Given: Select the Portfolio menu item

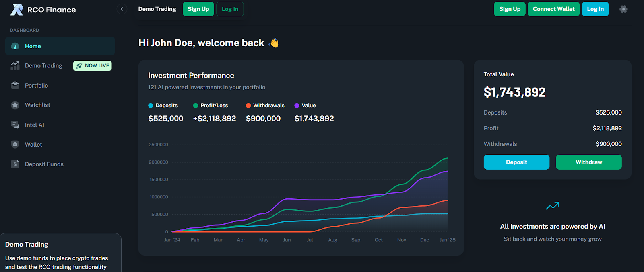Looking at the screenshot, I should (x=36, y=85).
